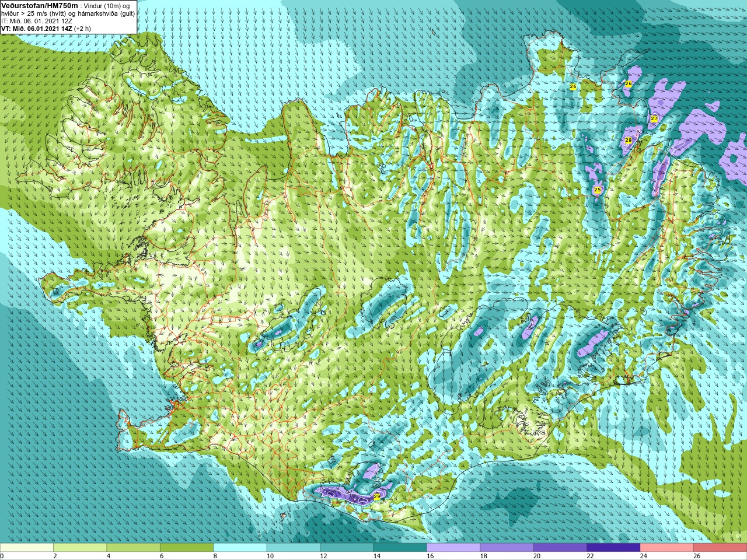
Task: Select the IT: Mið. 06. 01. 2021 12Z line
Action: coord(37,20)
